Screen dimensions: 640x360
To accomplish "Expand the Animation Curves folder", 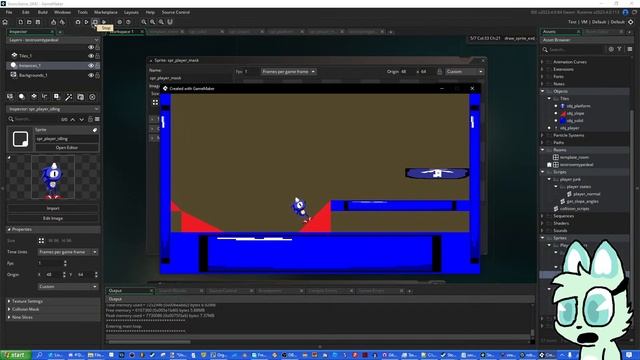I will pos(542,62).
